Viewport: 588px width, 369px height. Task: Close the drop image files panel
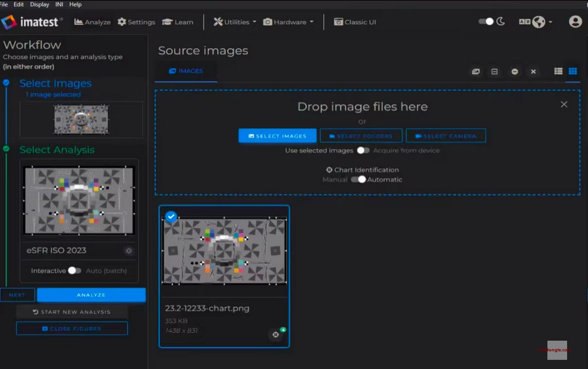(x=564, y=104)
